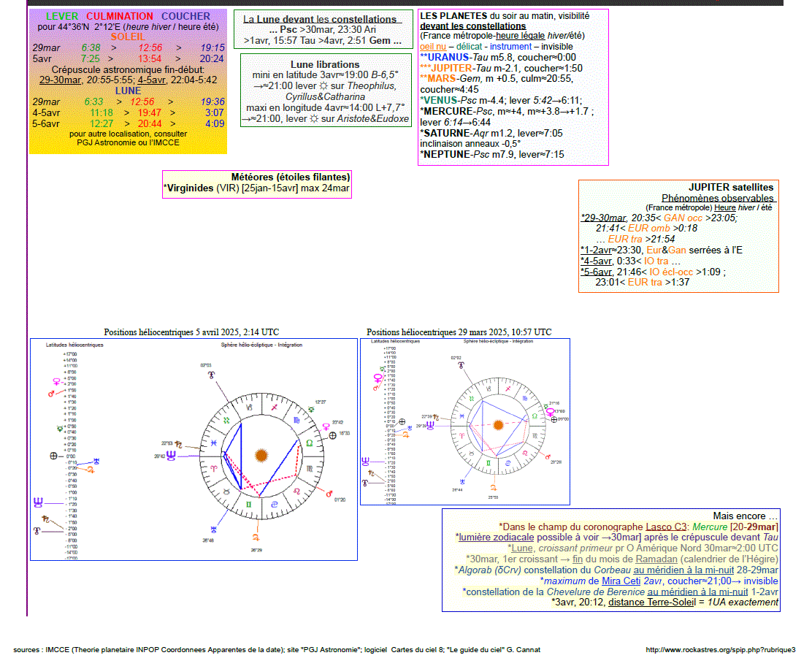Click the 'Positions héliocentriques 29 mars 2025, 10:57 UTC' caption
Screen dimensions: 812x658
459,332
